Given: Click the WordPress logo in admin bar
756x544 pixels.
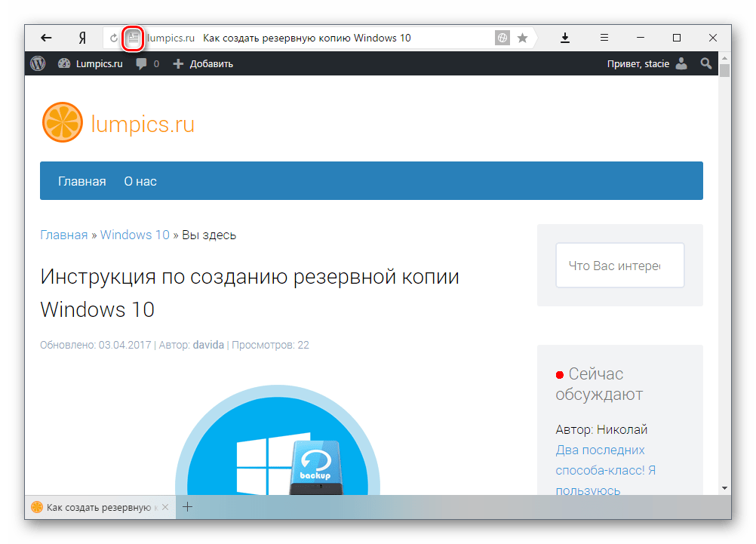Looking at the screenshot, I should (38, 64).
